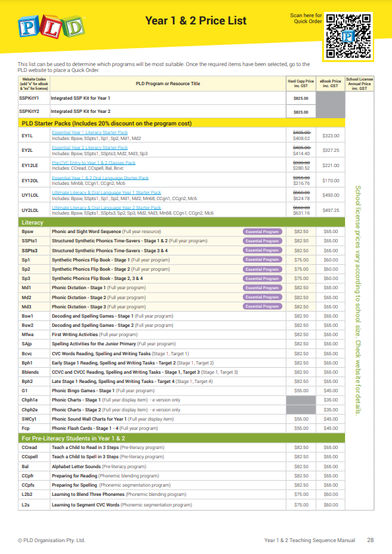The width and height of the screenshot is (392, 554).
Task: Click 'Phonic and Sight Word Sequence' title
Action: 86,232
